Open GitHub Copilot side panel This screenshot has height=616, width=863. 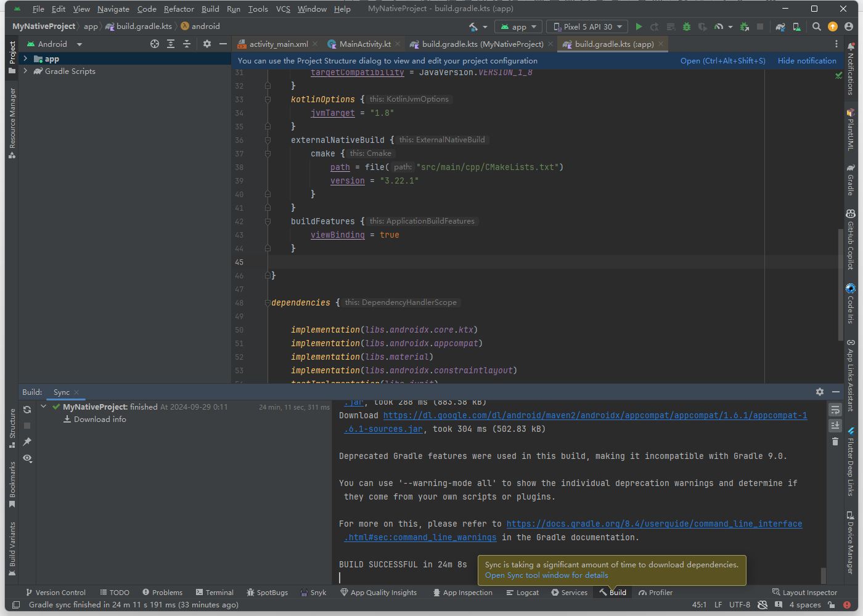(851, 239)
